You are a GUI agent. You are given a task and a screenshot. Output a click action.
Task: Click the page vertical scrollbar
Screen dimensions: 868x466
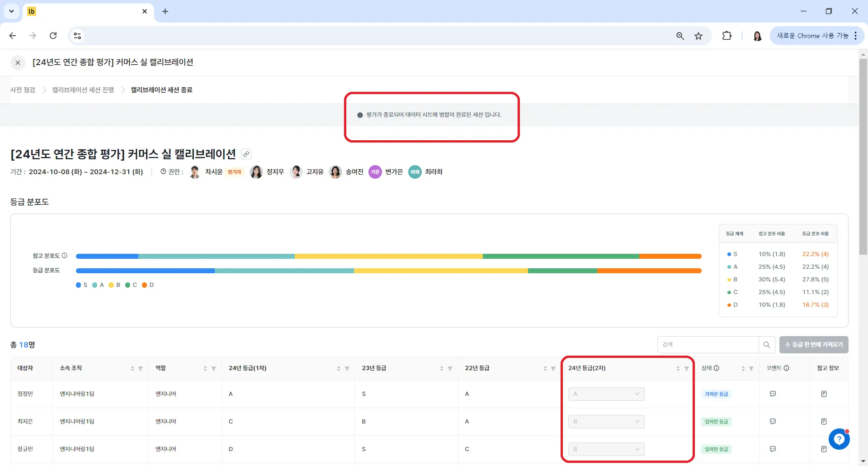(x=863, y=157)
